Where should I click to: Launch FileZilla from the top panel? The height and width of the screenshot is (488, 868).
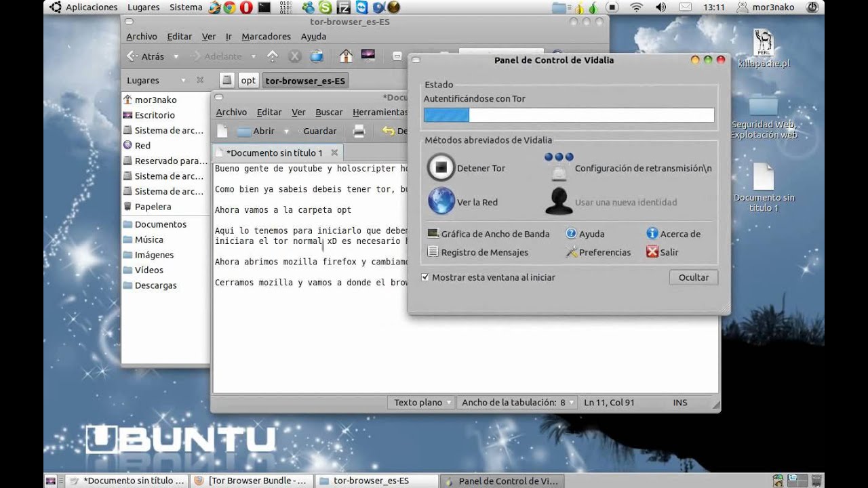point(344,7)
